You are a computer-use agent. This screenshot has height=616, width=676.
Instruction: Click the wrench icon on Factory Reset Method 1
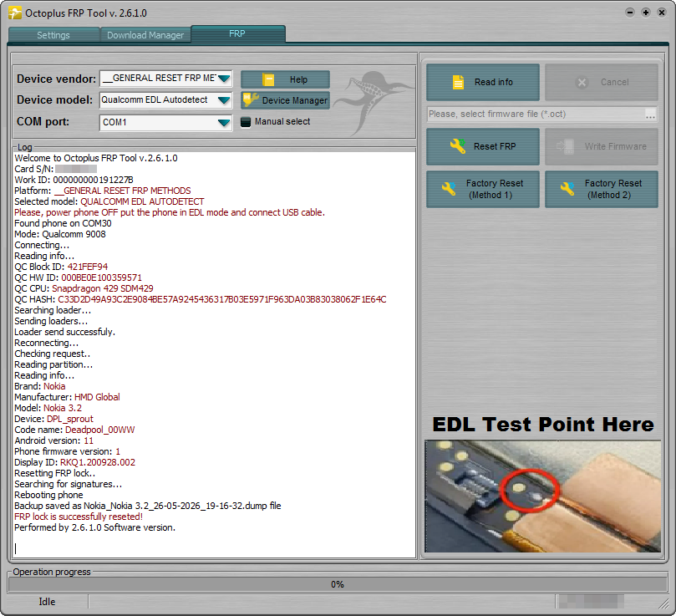pos(449,189)
